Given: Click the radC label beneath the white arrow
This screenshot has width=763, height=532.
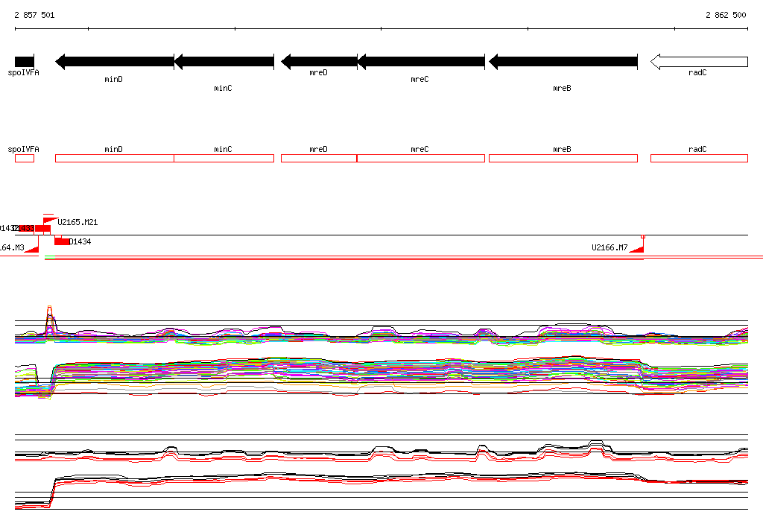Looking at the screenshot, I should click(697, 72).
